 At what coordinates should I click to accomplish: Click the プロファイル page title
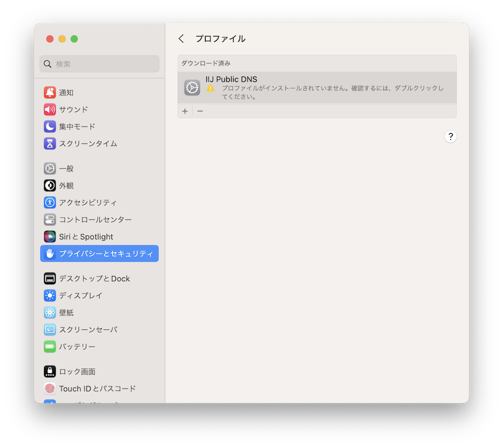click(221, 39)
